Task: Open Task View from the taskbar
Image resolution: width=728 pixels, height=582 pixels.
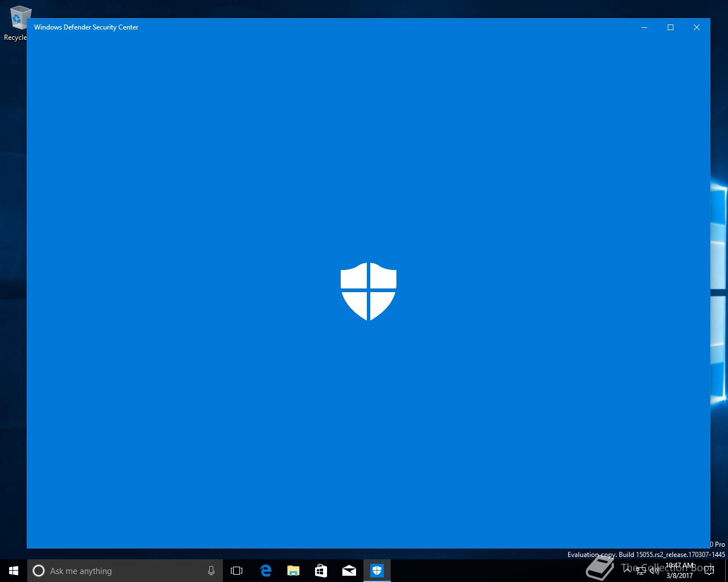Action: pyautogui.click(x=237, y=571)
